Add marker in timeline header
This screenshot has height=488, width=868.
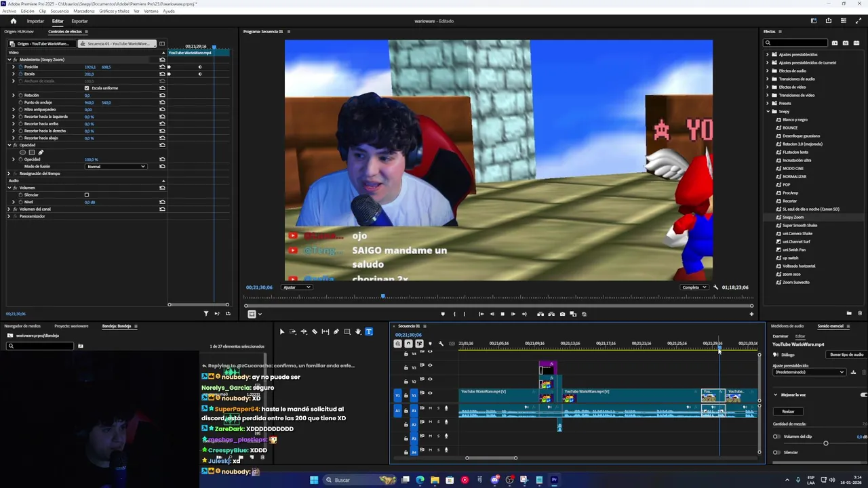point(430,344)
